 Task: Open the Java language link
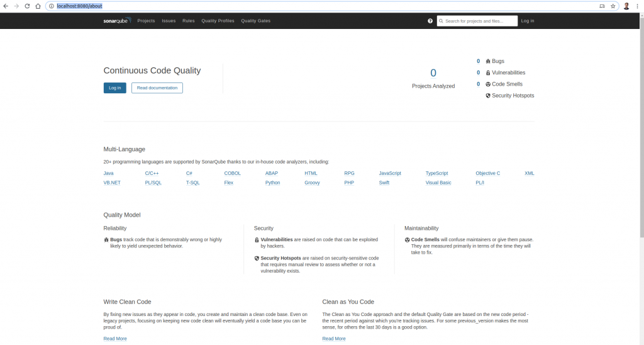(x=108, y=174)
